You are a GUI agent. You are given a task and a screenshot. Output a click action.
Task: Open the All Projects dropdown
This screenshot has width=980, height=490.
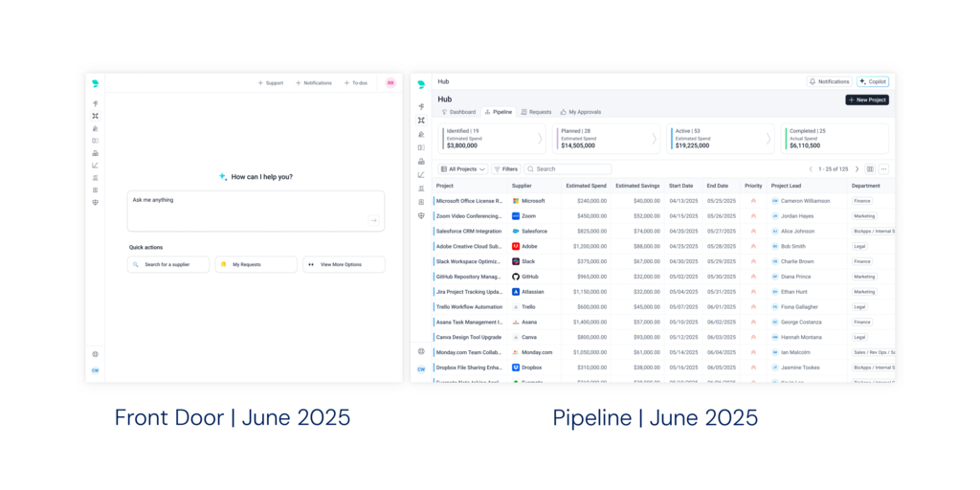click(x=462, y=169)
